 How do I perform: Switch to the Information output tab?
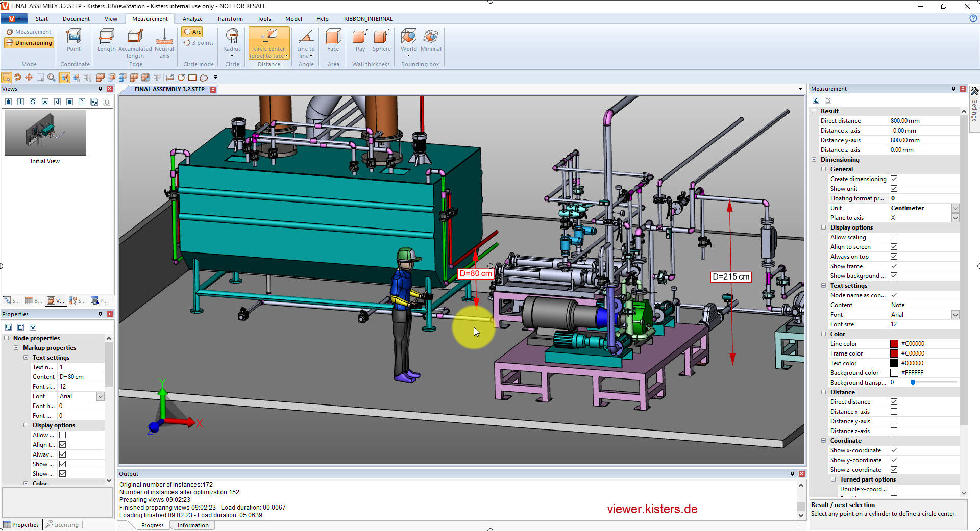click(x=193, y=525)
